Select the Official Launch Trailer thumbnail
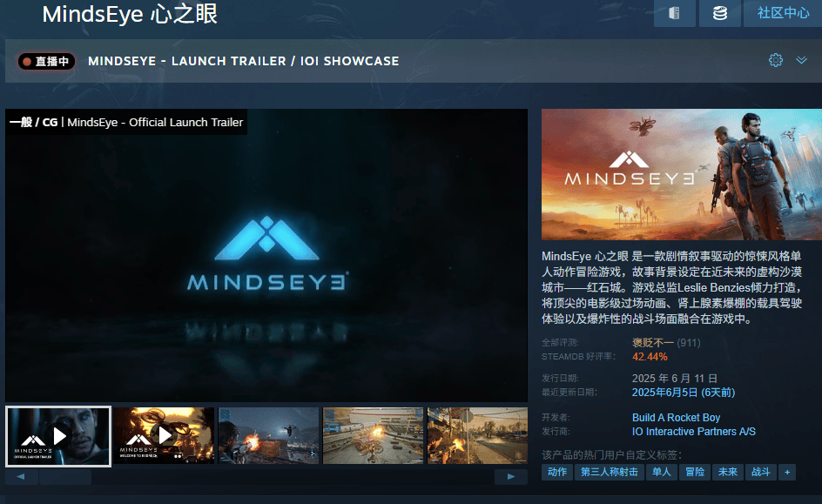The height and width of the screenshot is (504, 822). (58, 436)
